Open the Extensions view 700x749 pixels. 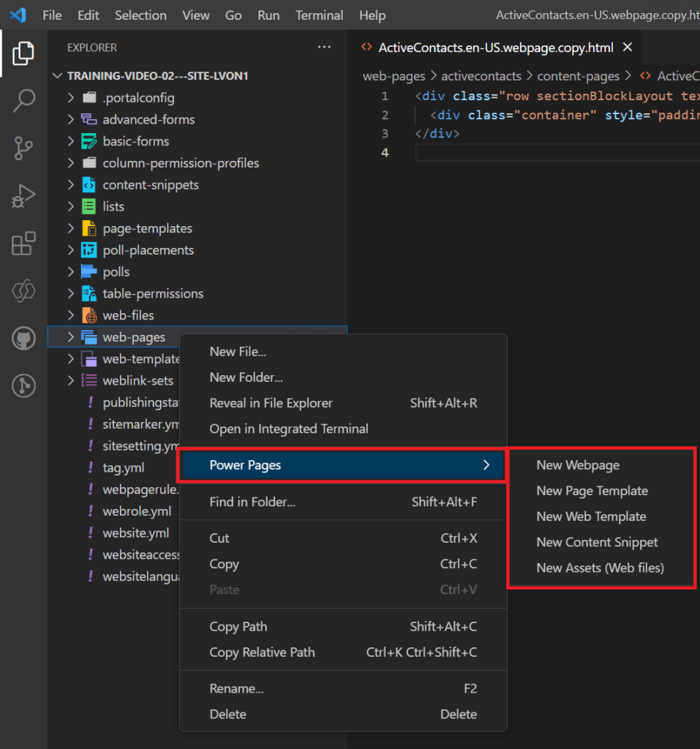[23, 244]
